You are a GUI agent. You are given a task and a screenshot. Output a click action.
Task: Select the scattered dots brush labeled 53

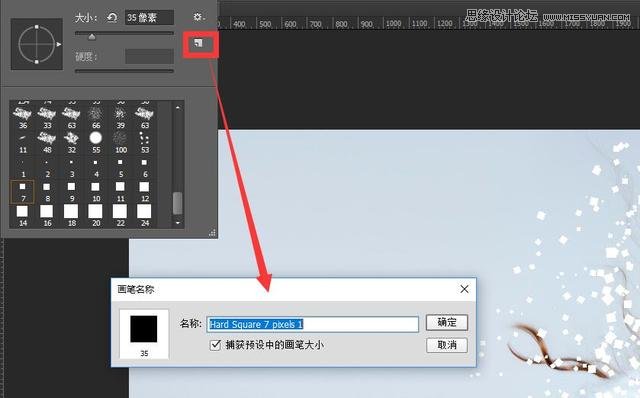(x=144, y=142)
